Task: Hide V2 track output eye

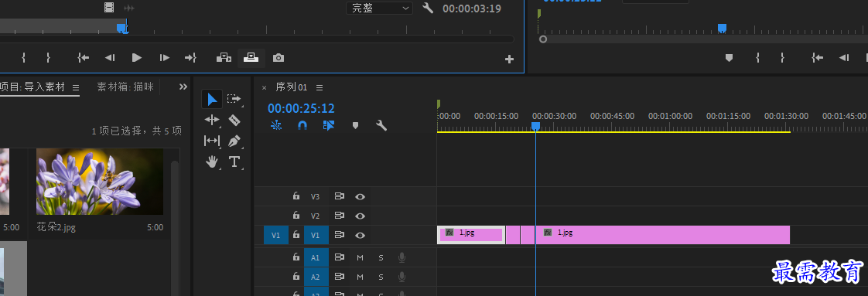Action: (x=361, y=216)
